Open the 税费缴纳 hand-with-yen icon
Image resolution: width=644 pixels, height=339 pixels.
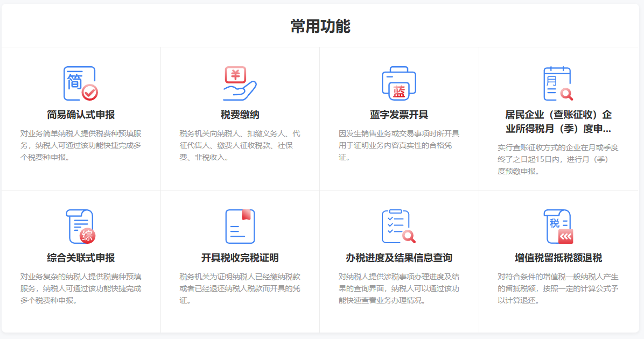tap(240, 83)
